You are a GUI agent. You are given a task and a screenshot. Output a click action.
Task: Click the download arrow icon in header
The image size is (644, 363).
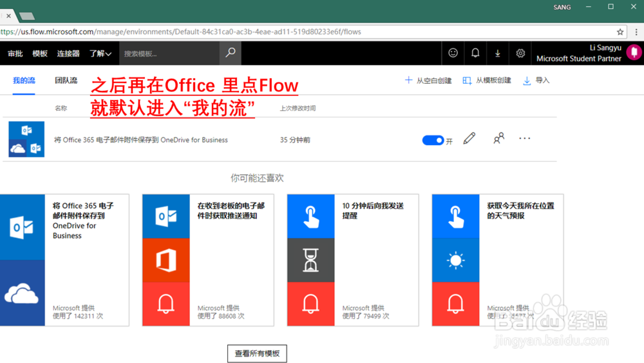497,54
